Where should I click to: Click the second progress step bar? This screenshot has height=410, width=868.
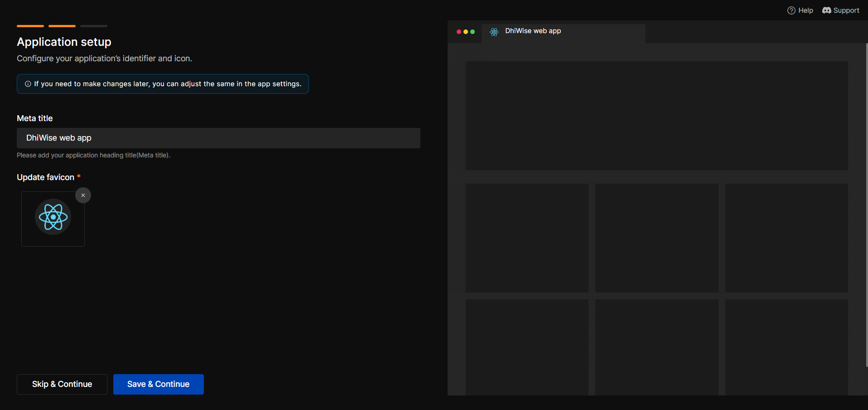[62, 26]
